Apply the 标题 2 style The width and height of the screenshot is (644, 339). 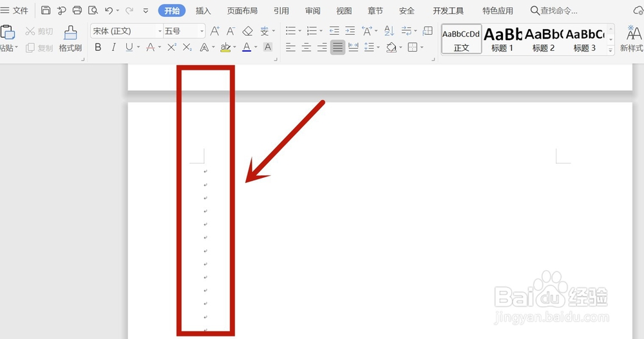click(544, 39)
